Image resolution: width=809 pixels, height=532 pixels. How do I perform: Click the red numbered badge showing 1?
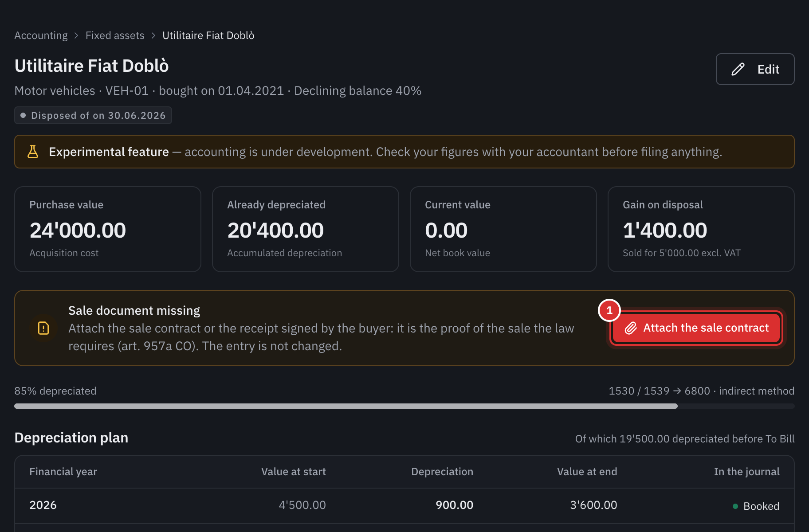pos(609,310)
